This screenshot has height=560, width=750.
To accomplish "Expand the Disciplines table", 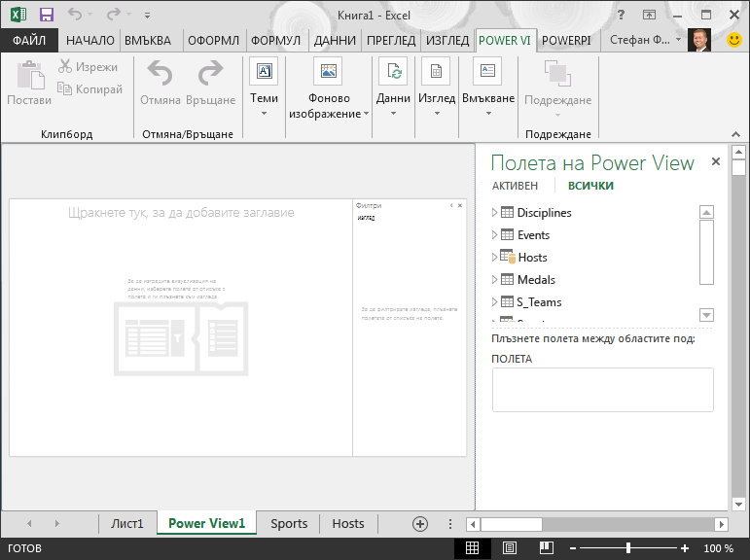I will (x=494, y=212).
